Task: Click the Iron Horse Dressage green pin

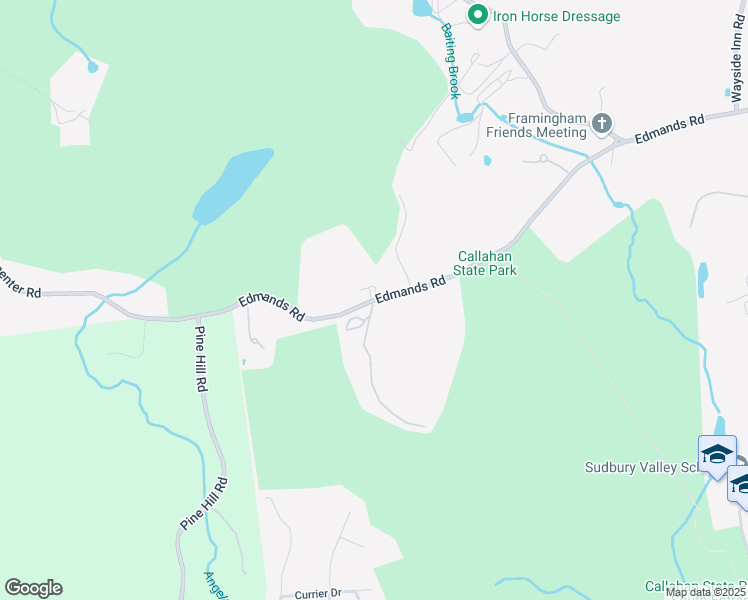Action: 478,16
